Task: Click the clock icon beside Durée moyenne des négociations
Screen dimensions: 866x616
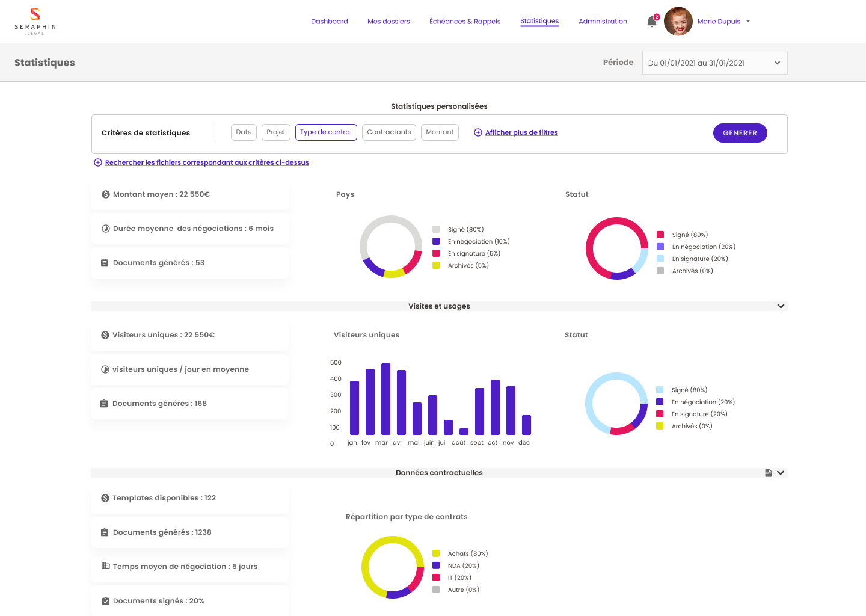Action: pos(105,228)
